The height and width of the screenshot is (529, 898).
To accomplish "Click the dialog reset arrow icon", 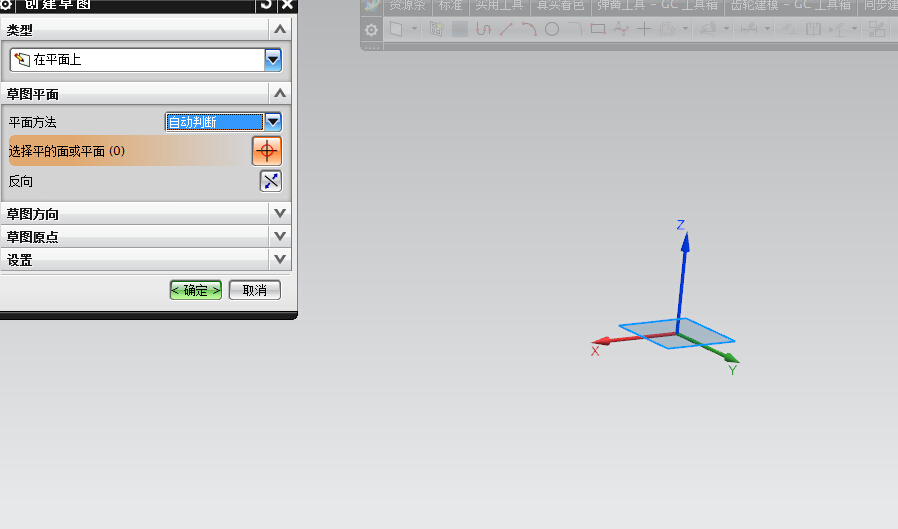I will (265, 5).
